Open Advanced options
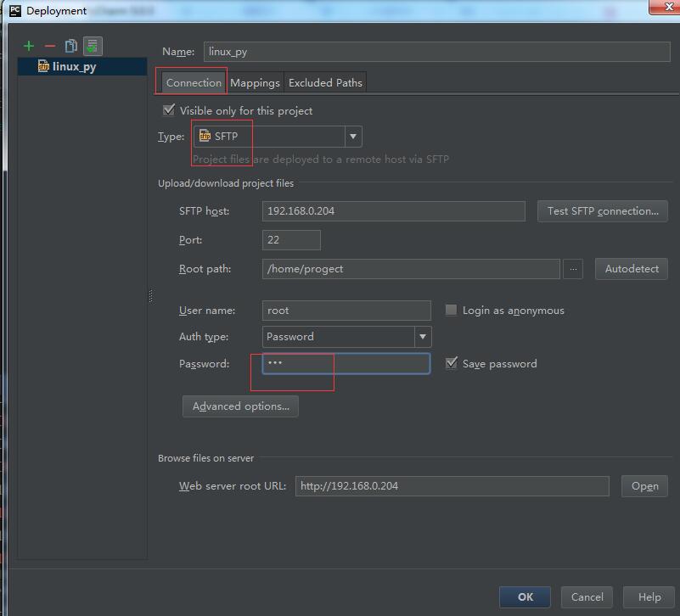The height and width of the screenshot is (616, 680). point(240,406)
